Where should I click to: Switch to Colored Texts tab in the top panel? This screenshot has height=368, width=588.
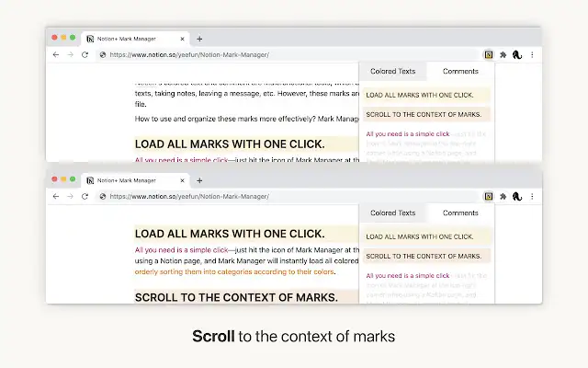pos(392,72)
